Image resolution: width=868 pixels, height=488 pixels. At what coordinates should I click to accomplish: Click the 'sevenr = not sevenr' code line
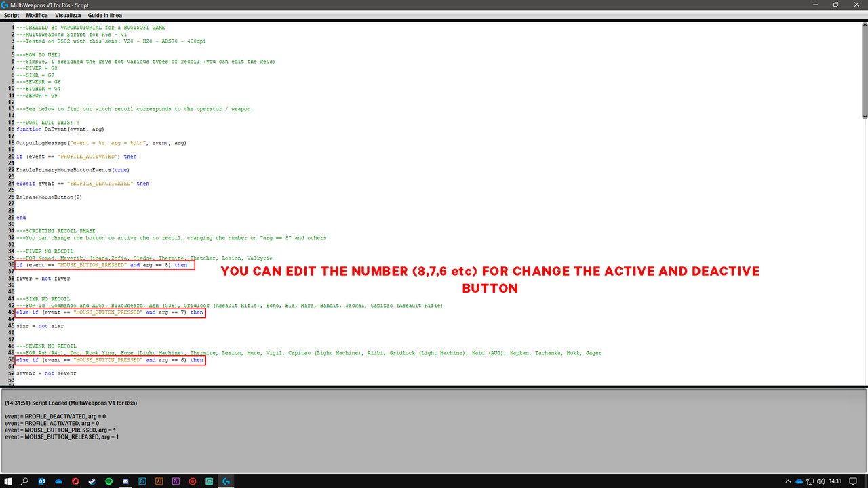point(46,373)
